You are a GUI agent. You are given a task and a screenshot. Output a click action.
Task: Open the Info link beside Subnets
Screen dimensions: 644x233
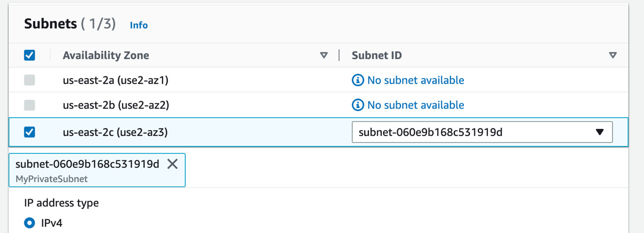pyautogui.click(x=139, y=25)
